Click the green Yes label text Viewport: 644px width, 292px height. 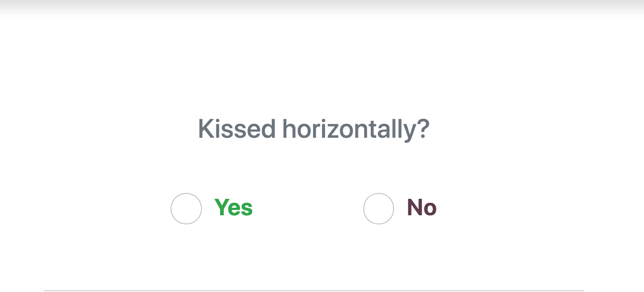tap(234, 207)
